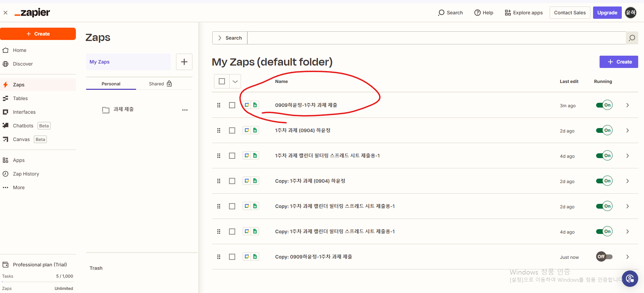Click app icons of Copy: 0909하윤정-1주차 과제 제출
This screenshot has width=644, height=293.
click(x=251, y=256)
